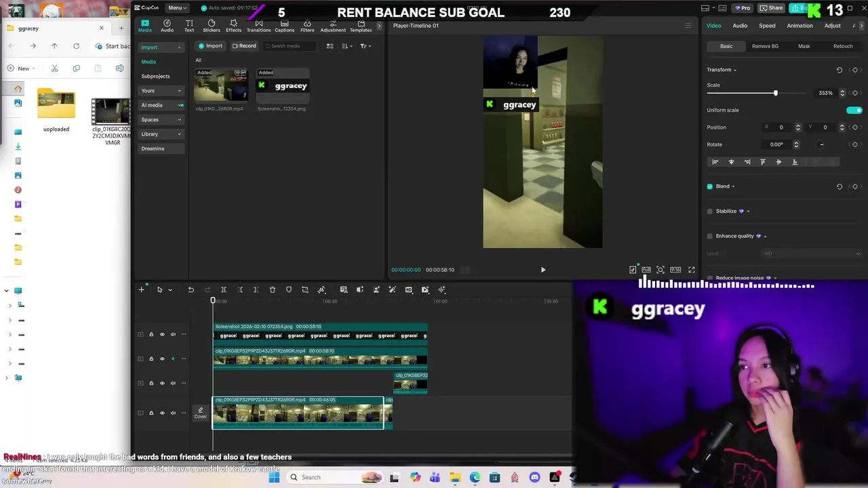Open the CapCut Menu dropdown
The width and height of the screenshot is (868, 488).
178,7
